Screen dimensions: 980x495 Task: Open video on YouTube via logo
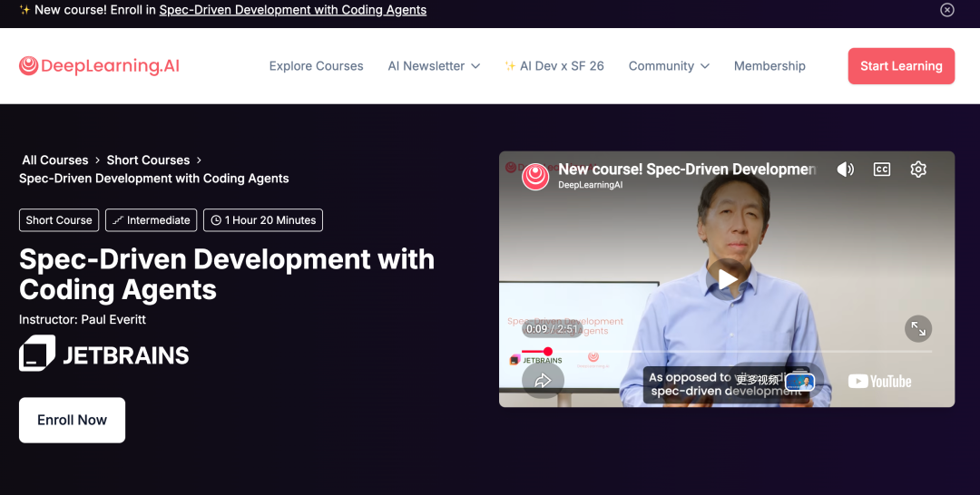point(879,381)
